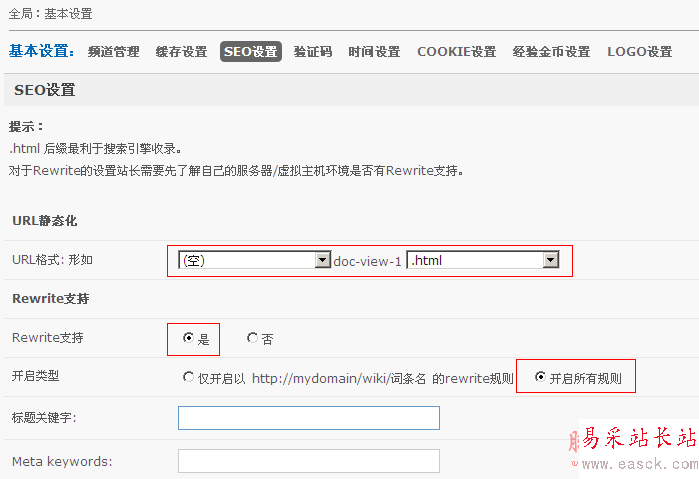This screenshot has height=479, width=699.
Task: Select 否 for Rewrite支持
Action: [252, 338]
